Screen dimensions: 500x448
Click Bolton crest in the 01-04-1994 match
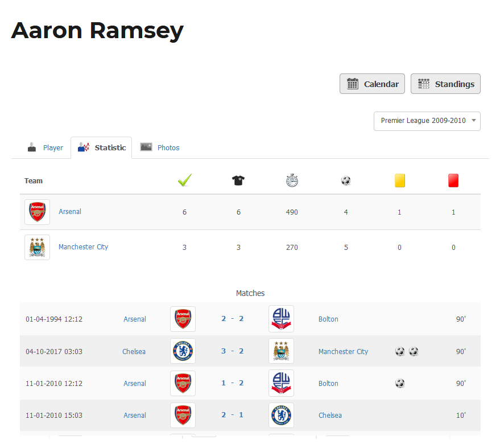(x=281, y=319)
